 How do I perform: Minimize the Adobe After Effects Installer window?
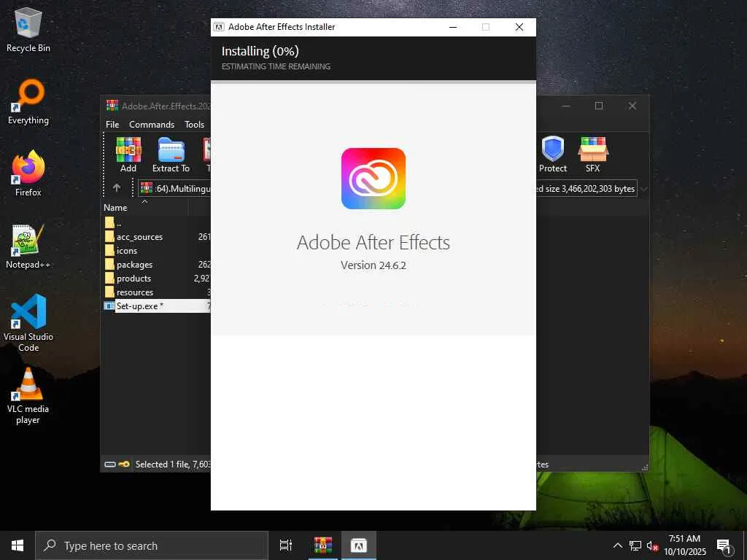(x=453, y=27)
